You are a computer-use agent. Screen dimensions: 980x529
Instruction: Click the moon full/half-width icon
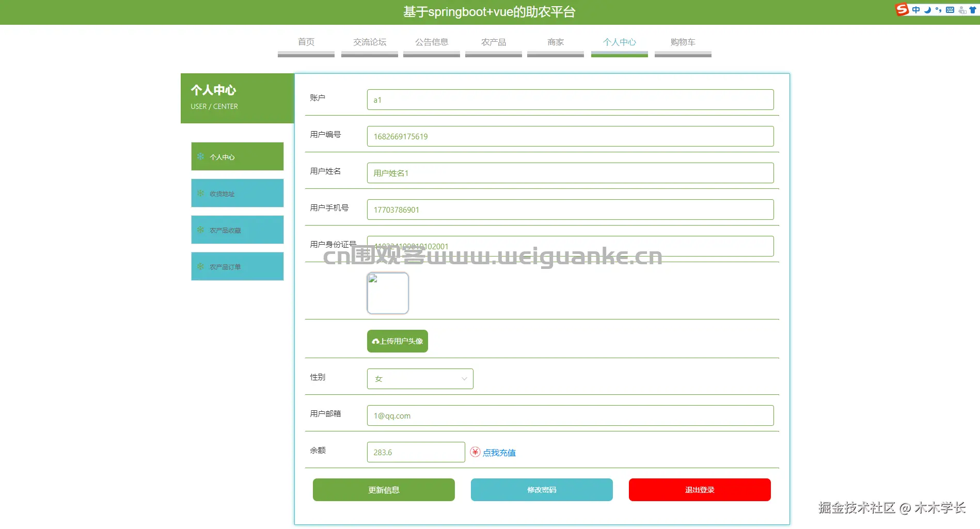[927, 10]
